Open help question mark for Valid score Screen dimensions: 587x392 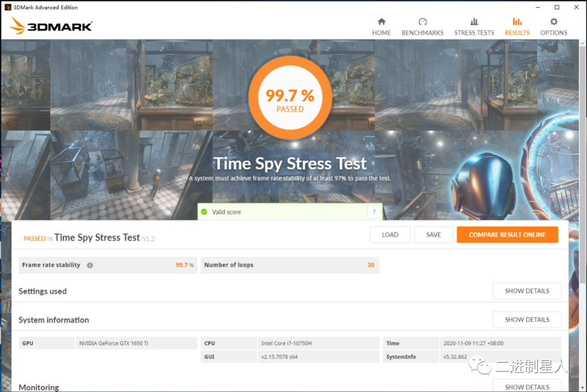click(374, 212)
